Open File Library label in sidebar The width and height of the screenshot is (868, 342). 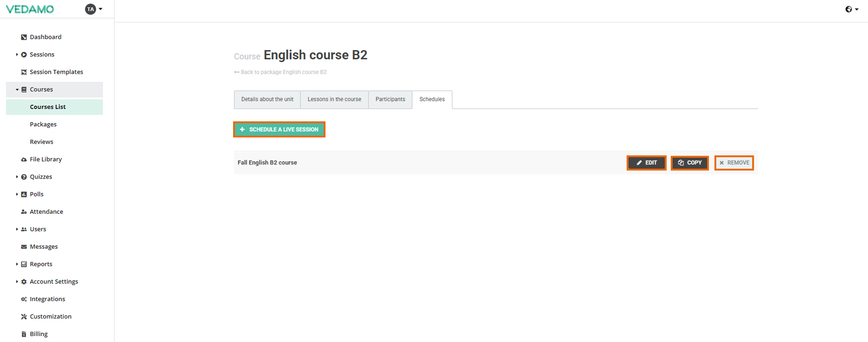[x=46, y=160]
